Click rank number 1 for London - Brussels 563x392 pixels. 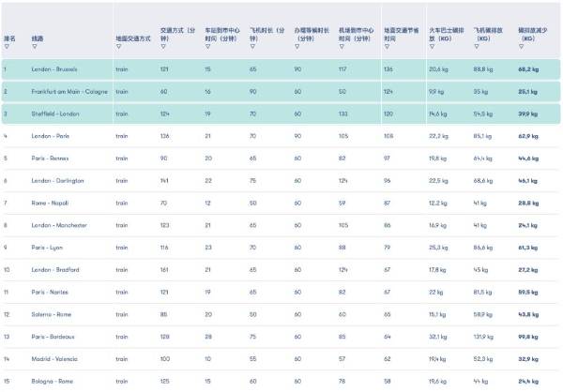[5, 69]
